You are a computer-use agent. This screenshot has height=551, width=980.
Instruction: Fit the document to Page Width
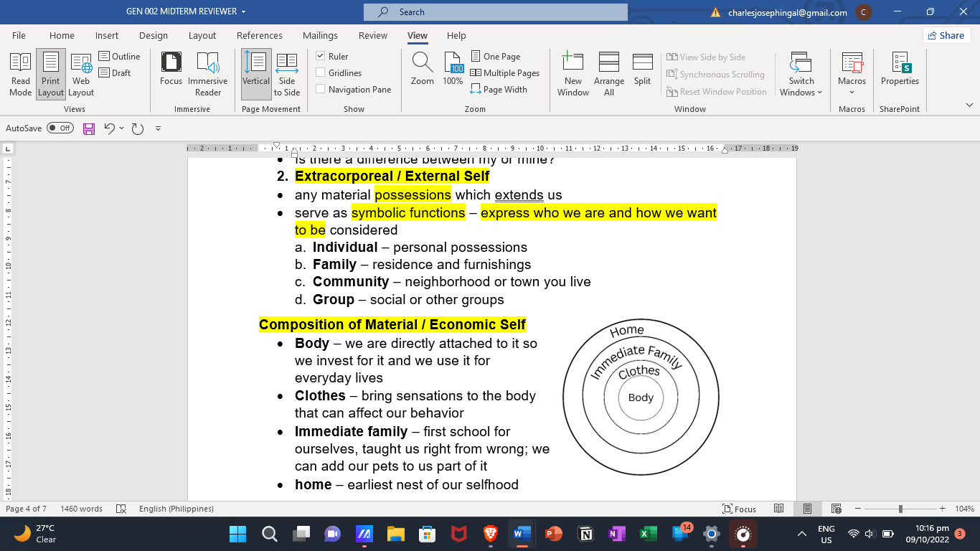click(x=499, y=90)
